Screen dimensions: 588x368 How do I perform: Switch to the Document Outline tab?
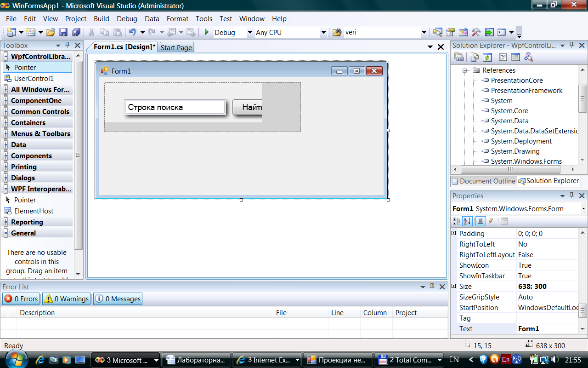(483, 181)
